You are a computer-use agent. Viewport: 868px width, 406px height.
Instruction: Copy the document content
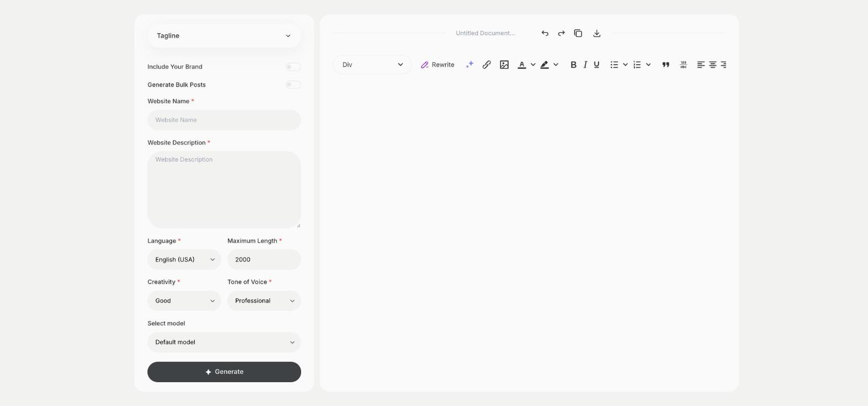(578, 33)
